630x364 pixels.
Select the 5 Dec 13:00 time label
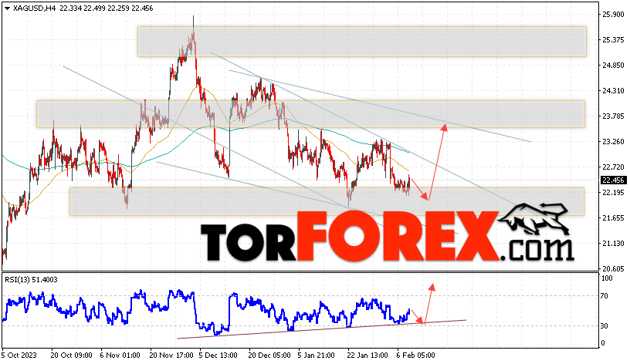[219, 356]
